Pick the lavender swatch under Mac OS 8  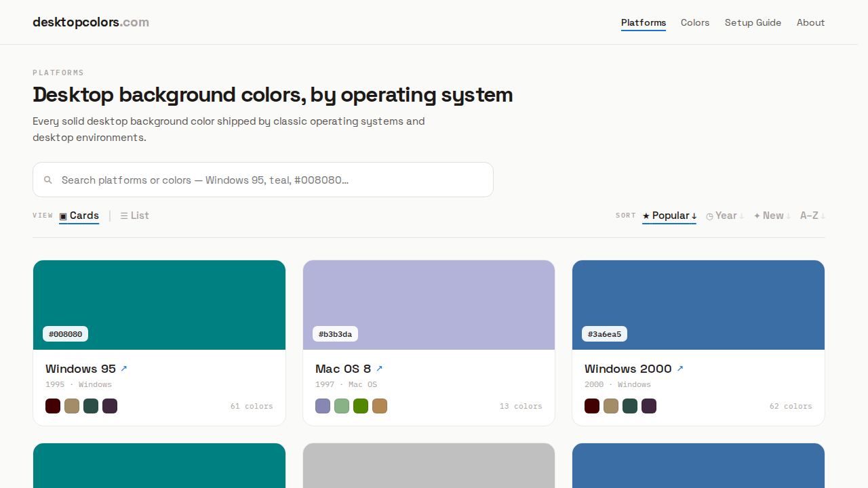point(323,406)
